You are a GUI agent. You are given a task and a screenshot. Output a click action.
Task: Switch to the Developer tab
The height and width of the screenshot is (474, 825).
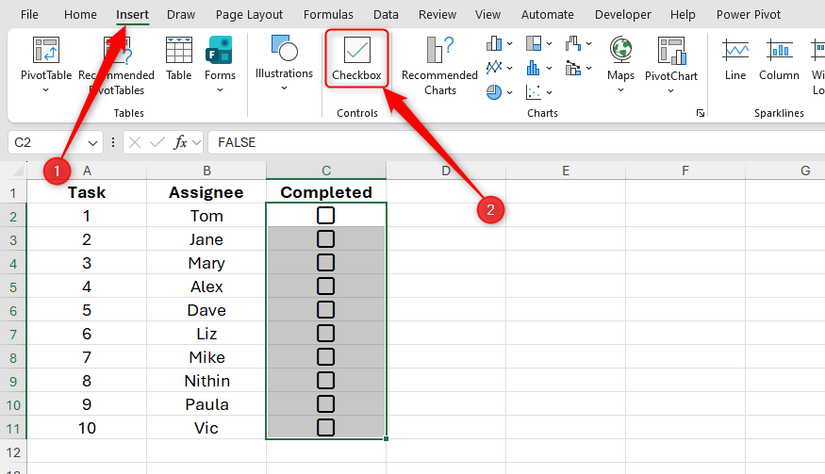623,15
